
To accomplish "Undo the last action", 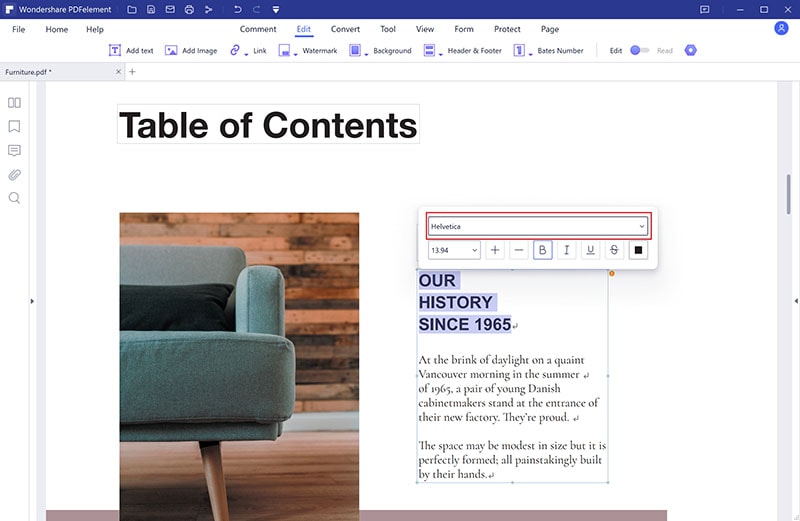I will [237, 9].
